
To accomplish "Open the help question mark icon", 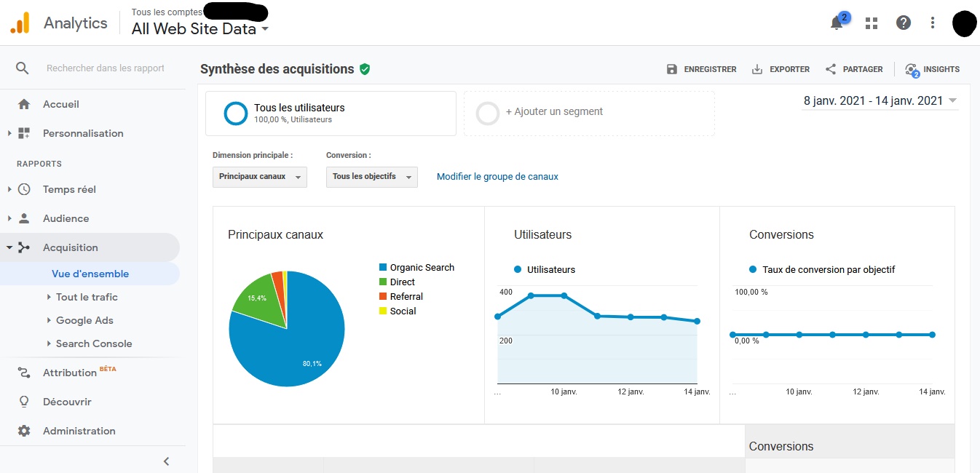I will point(904,23).
